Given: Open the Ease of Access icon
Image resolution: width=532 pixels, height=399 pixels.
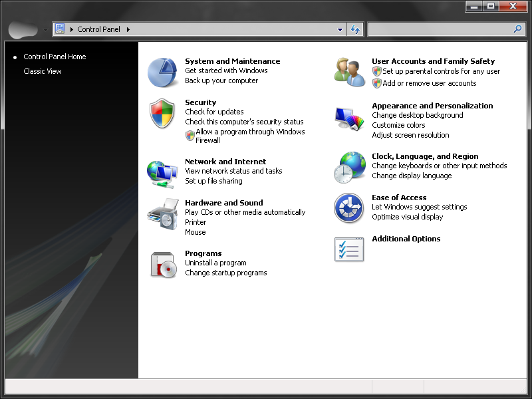Looking at the screenshot, I should coord(349,209).
